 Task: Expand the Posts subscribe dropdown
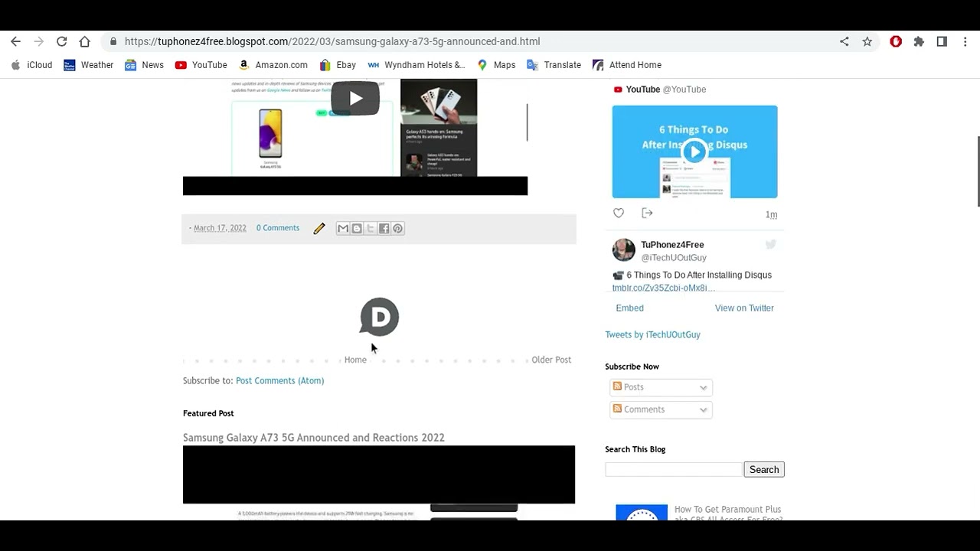pyautogui.click(x=661, y=387)
